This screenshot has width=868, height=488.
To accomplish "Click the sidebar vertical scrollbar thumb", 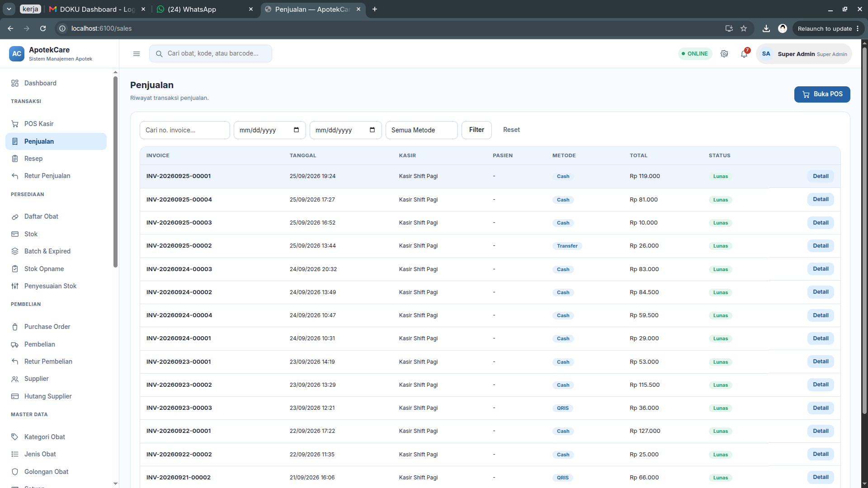I will coord(115,172).
